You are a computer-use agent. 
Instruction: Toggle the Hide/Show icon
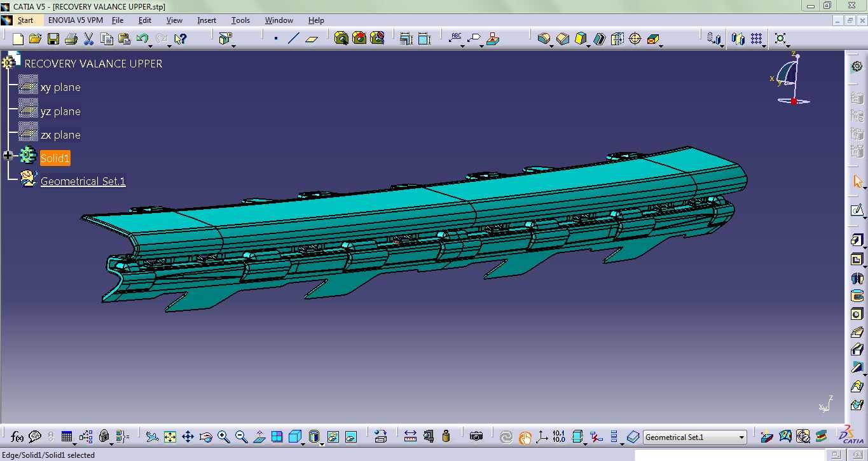(x=333, y=437)
